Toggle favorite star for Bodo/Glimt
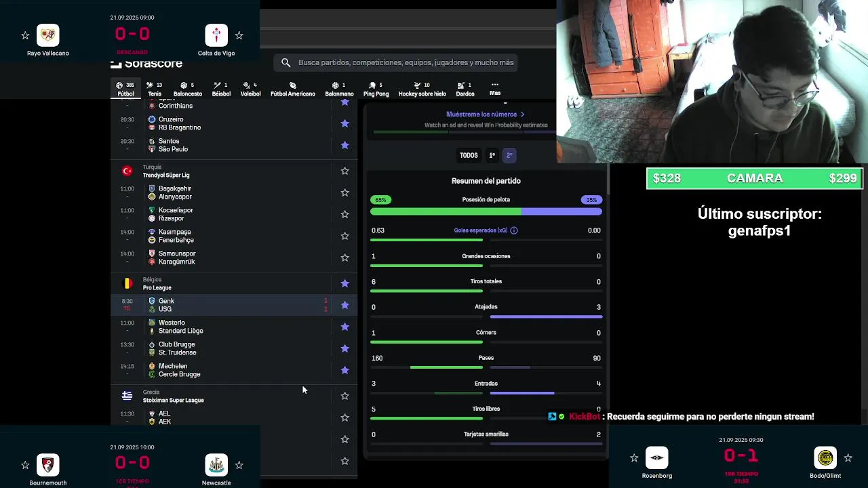The height and width of the screenshot is (488, 868). coord(848,458)
